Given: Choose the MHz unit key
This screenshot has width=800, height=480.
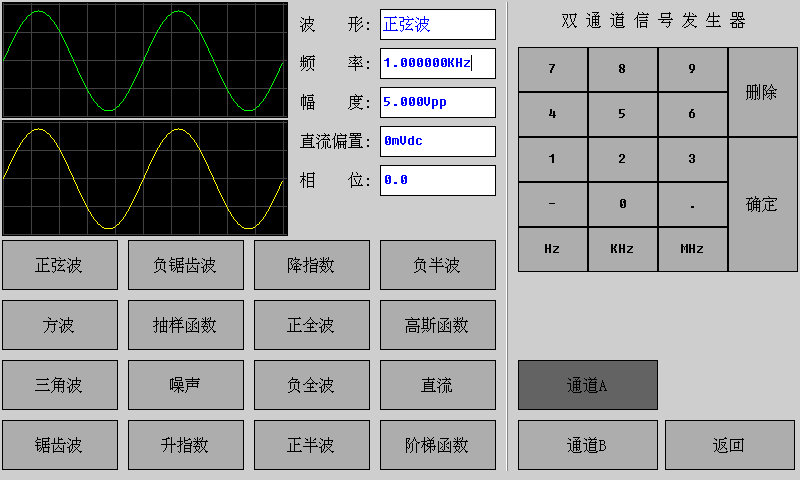Looking at the screenshot, I should pyautogui.click(x=692, y=249).
